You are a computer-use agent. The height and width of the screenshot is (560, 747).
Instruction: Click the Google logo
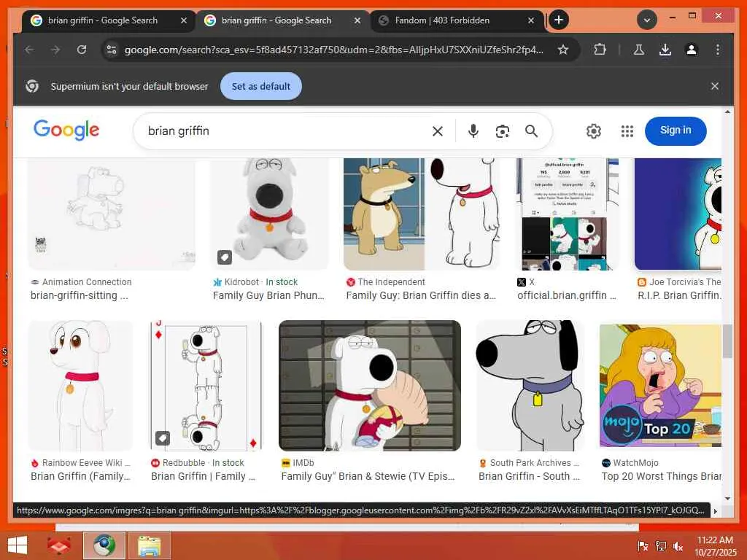[x=66, y=130]
